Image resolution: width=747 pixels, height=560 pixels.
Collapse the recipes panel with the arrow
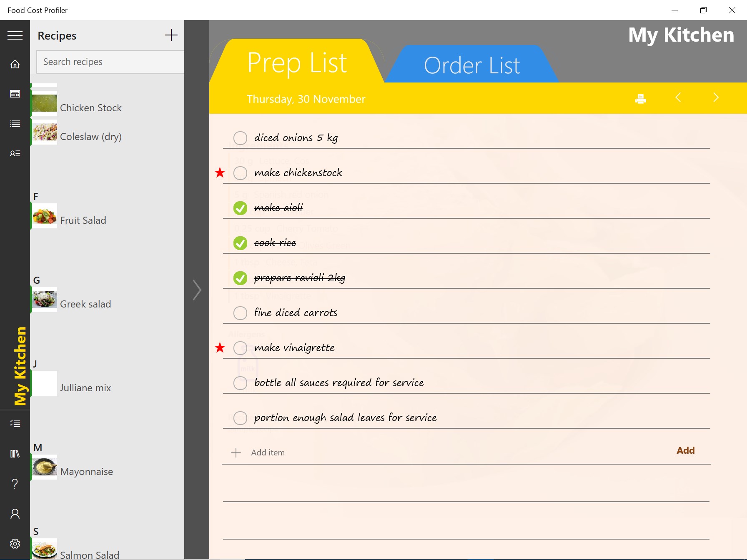197,290
